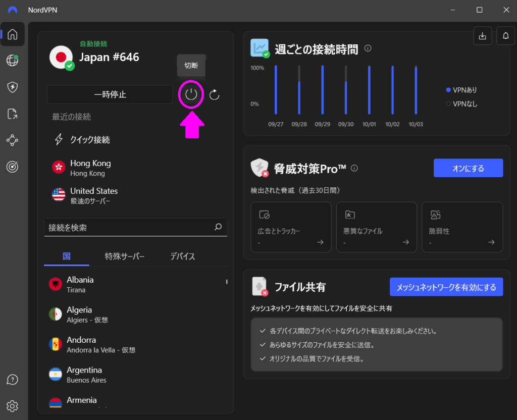Open Dark Web Monitor target icon in sidebar
The image size is (517, 420).
click(x=13, y=167)
